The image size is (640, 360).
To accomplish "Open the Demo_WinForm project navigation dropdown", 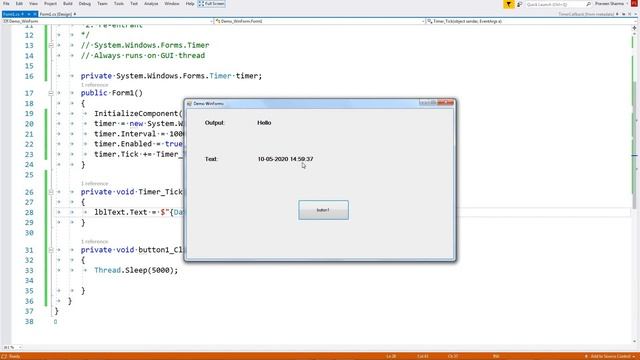I will [x=108, y=21].
